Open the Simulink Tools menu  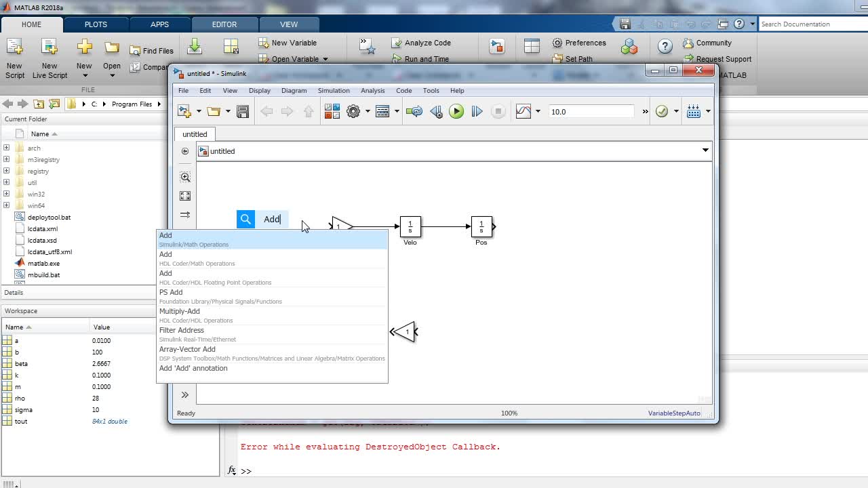pos(431,91)
